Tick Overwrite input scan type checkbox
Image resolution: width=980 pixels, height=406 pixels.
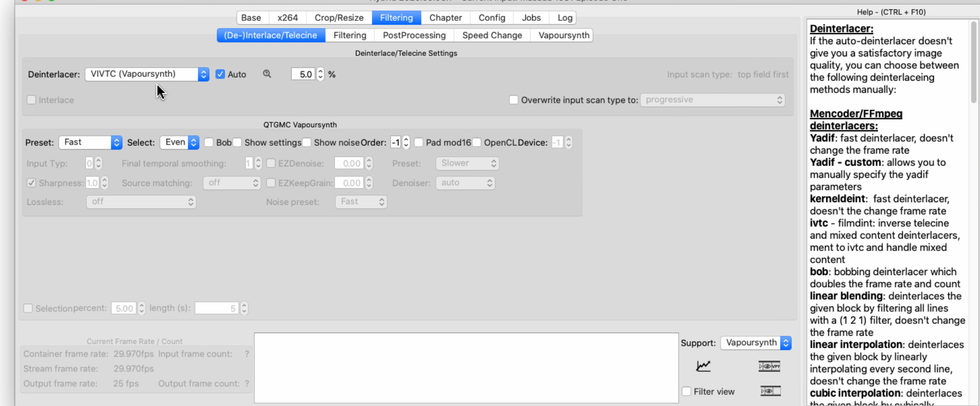pos(513,100)
